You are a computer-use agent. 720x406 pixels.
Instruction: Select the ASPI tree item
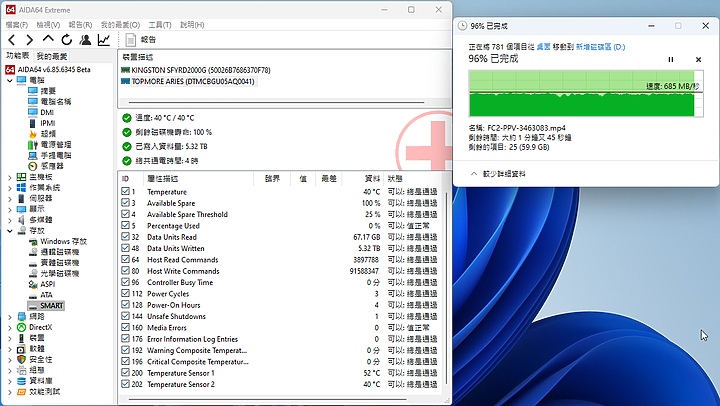48,284
